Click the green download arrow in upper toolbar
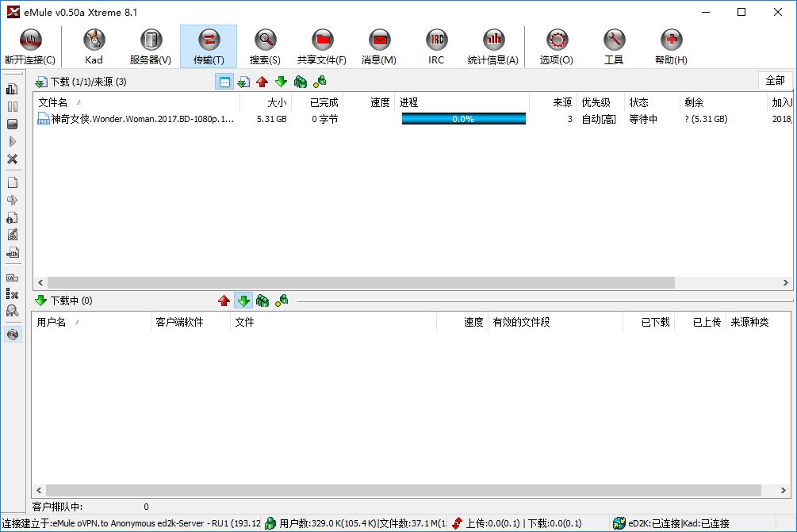This screenshot has height=532, width=797. [281, 82]
